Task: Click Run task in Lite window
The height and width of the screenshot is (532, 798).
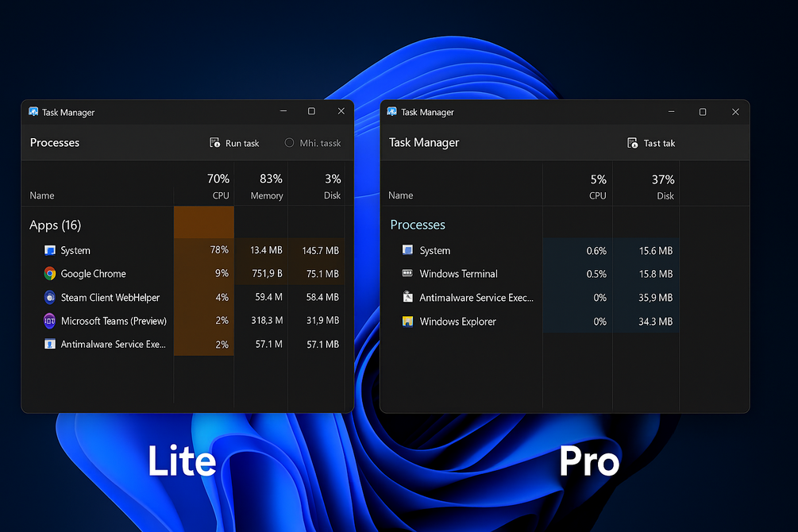Action: (x=234, y=143)
